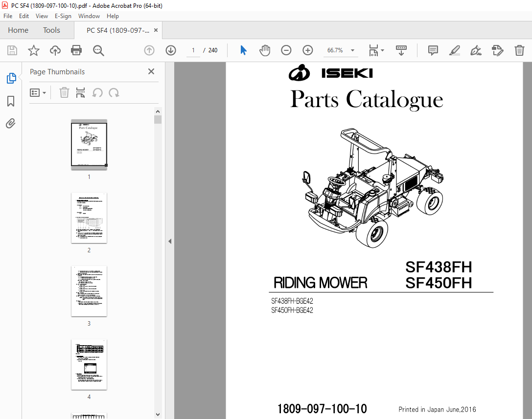This screenshot has height=419, width=532.
Task: Click the toolbar Delete trash icon
Action: pos(519,50)
